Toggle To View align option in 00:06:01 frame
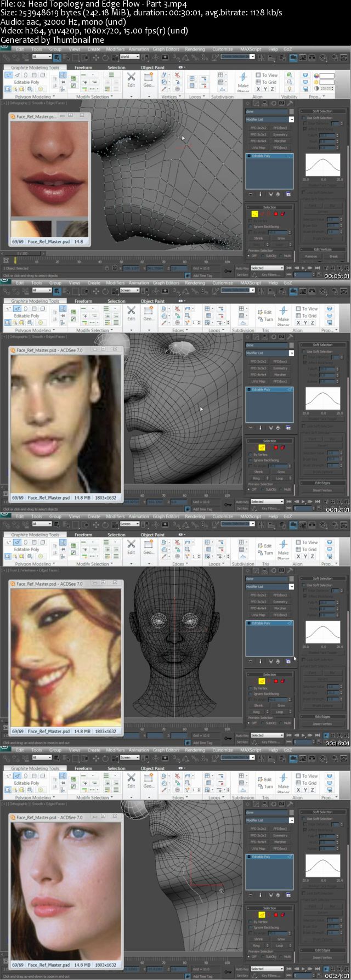Image resolution: width=351 pixels, height=980 pixels. coord(267,75)
